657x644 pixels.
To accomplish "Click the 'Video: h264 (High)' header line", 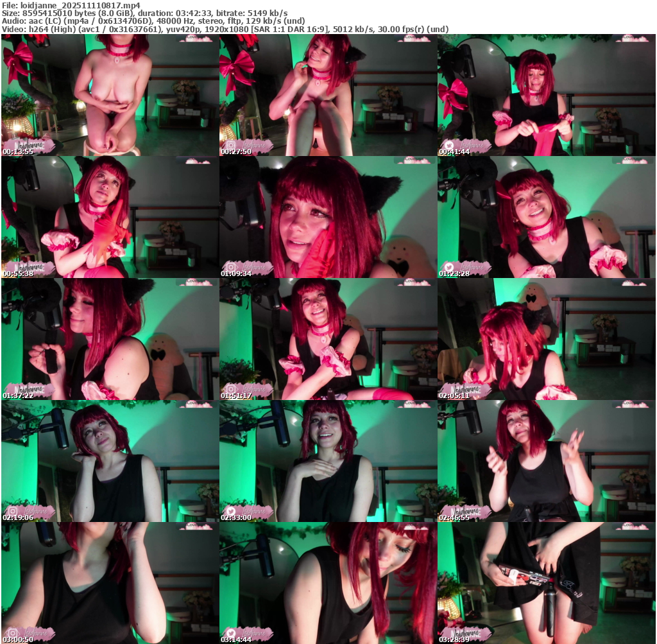I will [225, 30].
